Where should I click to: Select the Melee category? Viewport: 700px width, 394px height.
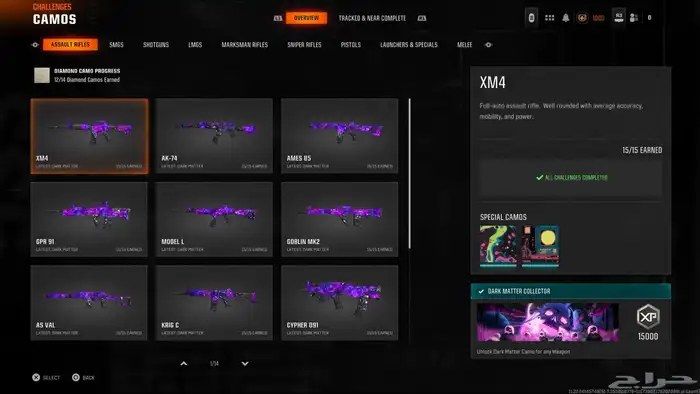464,45
